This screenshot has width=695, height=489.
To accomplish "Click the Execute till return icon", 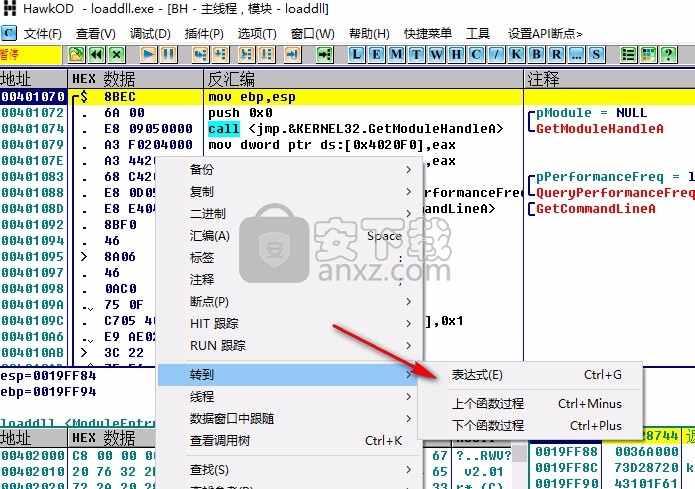I will pyautogui.click(x=292, y=55).
